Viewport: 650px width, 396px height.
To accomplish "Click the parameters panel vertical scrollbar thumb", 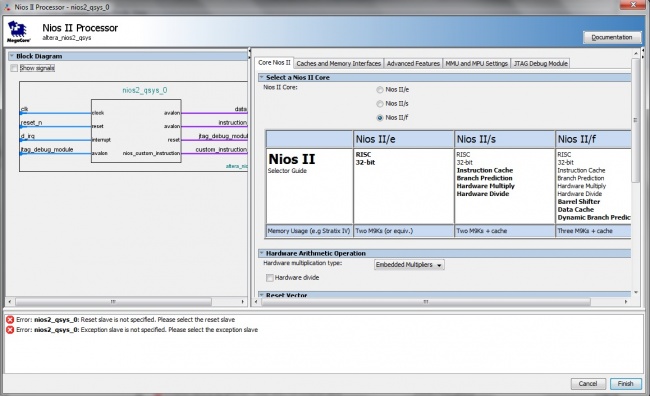I will [635, 120].
